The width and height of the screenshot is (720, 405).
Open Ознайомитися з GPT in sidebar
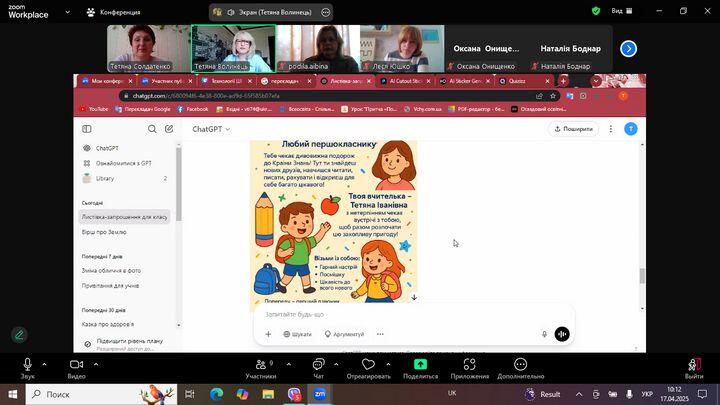point(125,163)
